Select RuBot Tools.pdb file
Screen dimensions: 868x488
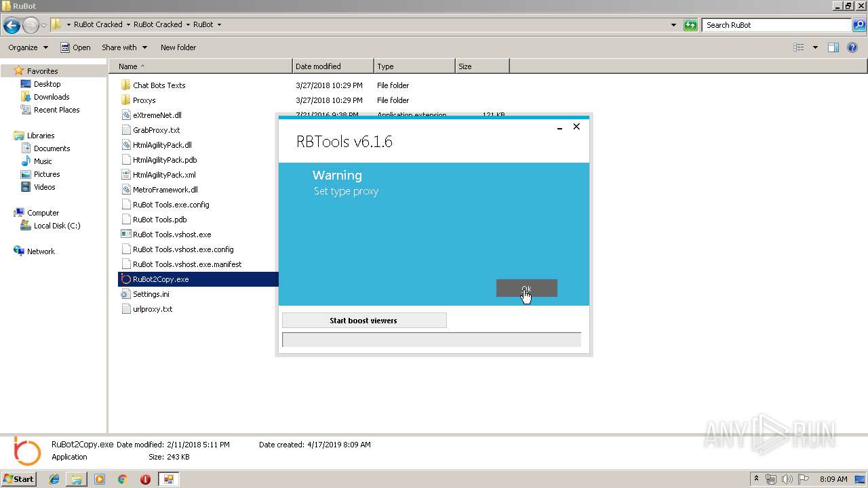159,220
